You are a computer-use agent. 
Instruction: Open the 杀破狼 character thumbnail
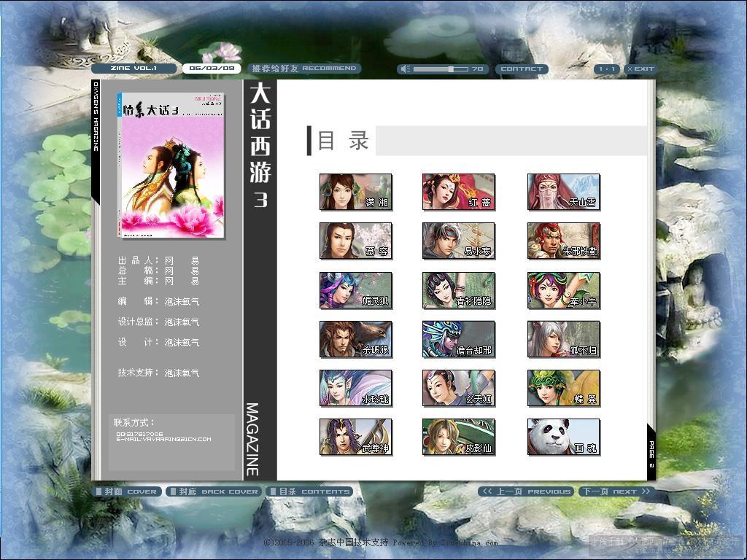pyautogui.click(x=356, y=339)
